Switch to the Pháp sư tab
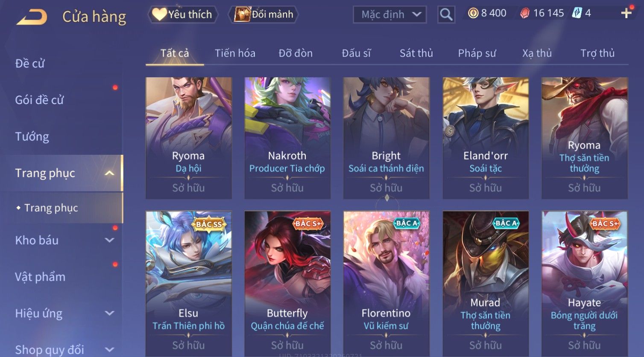This screenshot has height=357, width=644. click(477, 53)
